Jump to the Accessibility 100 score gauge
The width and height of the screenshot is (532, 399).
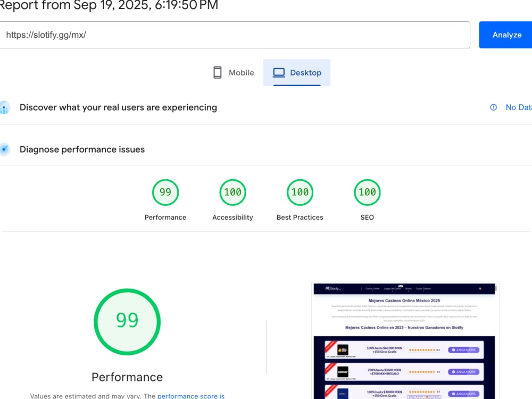232,193
